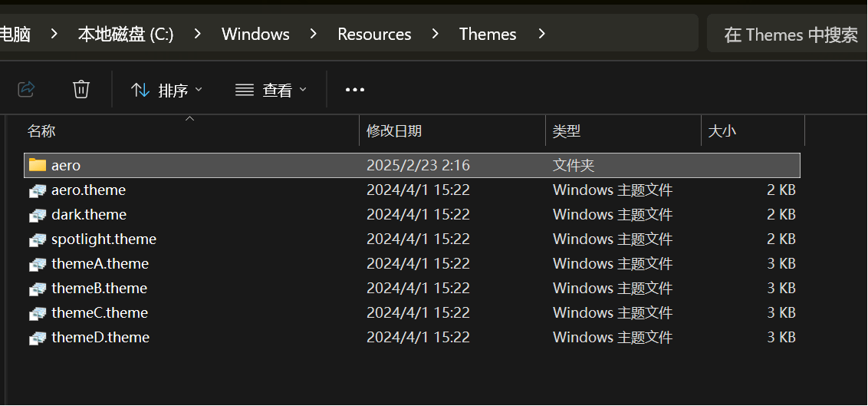Screen dimensions: 868x406
Task: Click the 2025/2/23 2:16 date cell
Action: [x=419, y=165]
